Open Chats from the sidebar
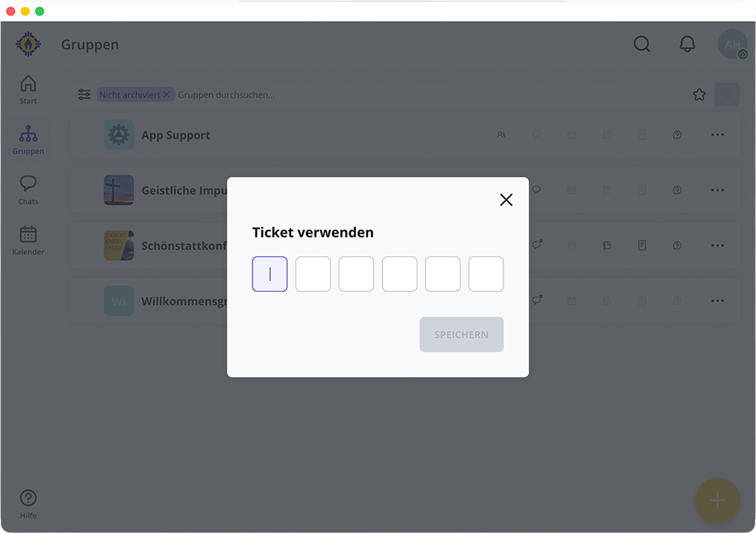The height and width of the screenshot is (533, 756). pyautogui.click(x=28, y=190)
